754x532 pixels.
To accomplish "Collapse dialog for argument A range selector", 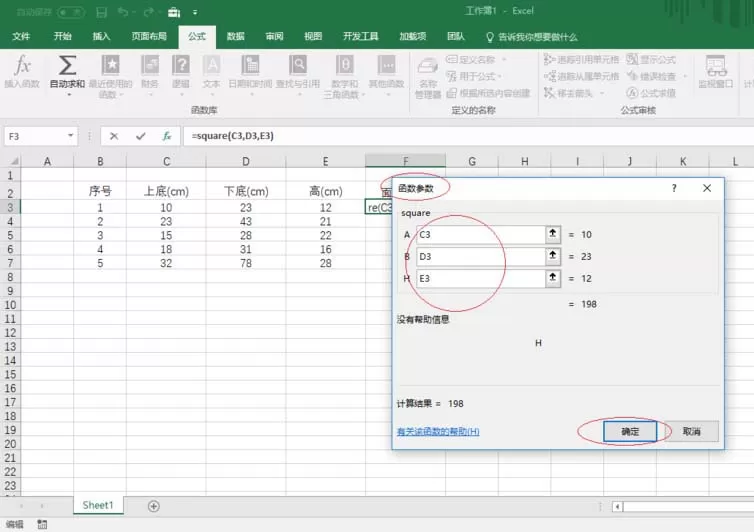I will tap(553, 234).
